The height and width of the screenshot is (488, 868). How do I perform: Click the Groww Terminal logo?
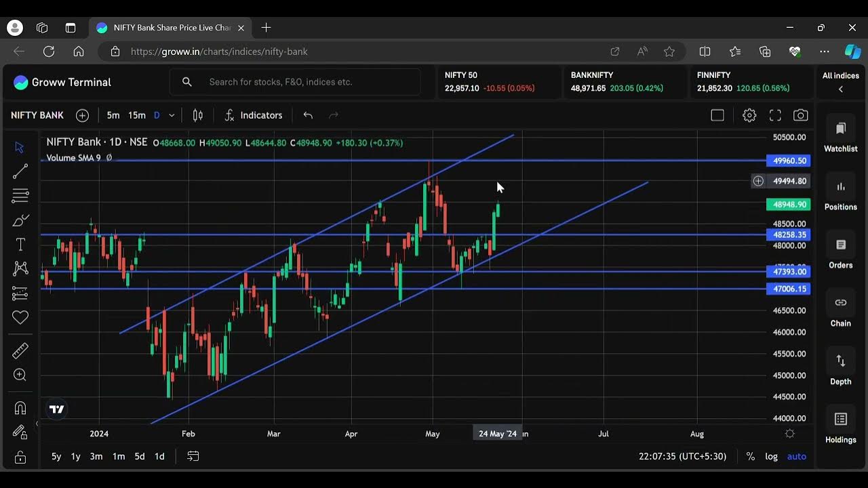pyautogui.click(x=62, y=82)
